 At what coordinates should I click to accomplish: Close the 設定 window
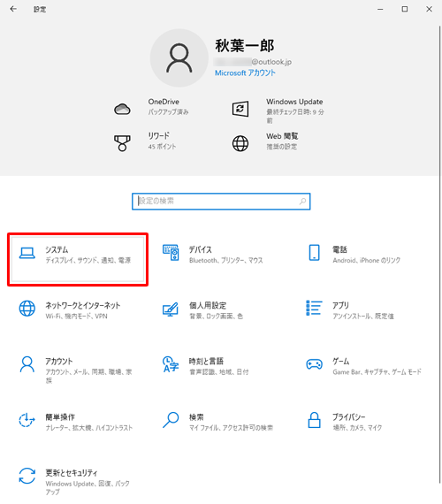[x=429, y=9]
